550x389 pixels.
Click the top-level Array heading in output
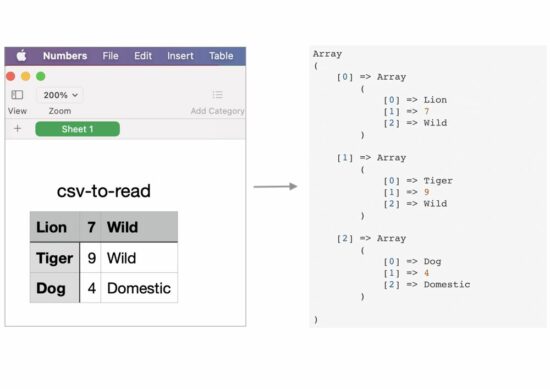pos(327,54)
